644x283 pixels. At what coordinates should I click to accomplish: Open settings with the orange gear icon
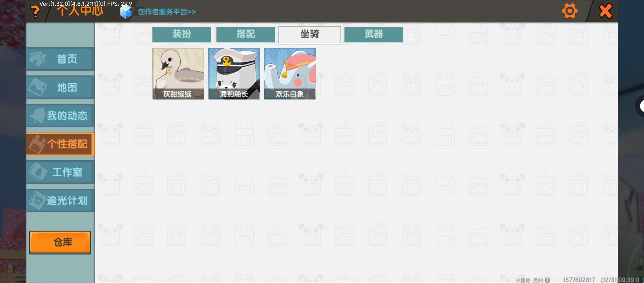pos(569,11)
